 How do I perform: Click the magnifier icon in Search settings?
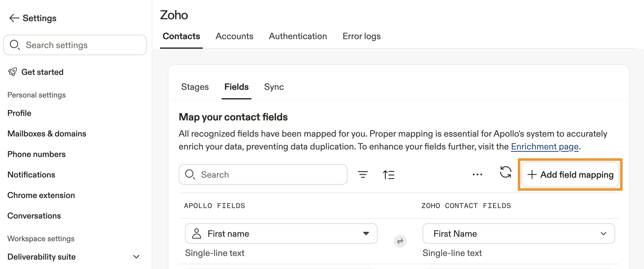[x=15, y=45]
